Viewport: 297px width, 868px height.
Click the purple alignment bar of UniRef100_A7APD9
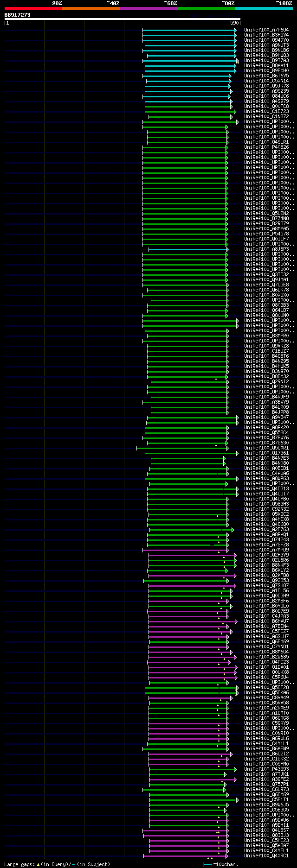185,550
